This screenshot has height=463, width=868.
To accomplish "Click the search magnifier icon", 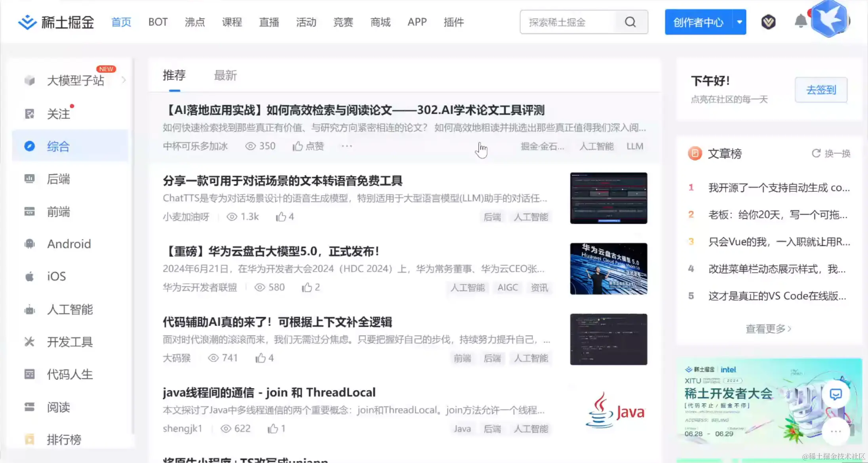I will click(630, 22).
